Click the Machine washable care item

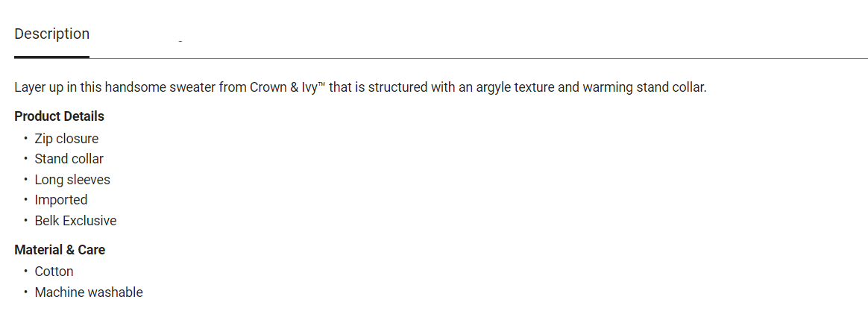coord(88,292)
